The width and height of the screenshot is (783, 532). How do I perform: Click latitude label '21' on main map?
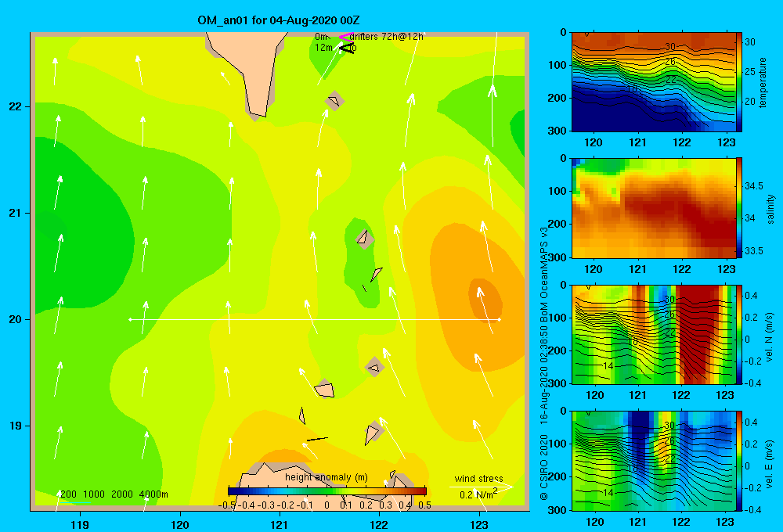[16, 213]
